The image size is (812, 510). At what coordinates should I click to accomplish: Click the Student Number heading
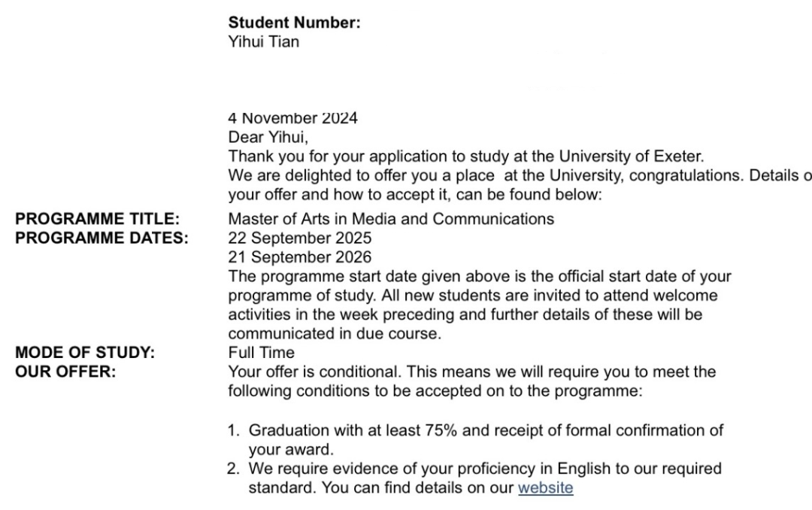pyautogui.click(x=294, y=23)
